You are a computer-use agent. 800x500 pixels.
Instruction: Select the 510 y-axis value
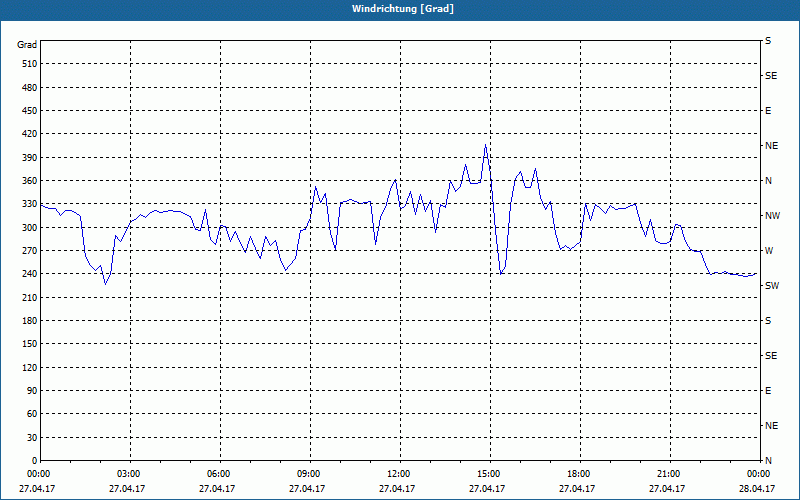tap(30, 64)
